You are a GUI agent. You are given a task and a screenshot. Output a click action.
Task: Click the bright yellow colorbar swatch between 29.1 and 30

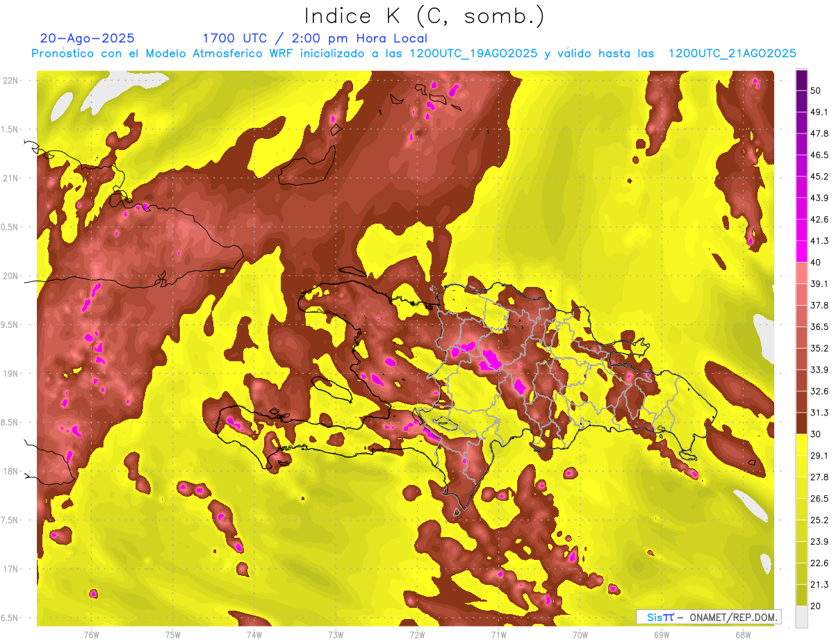pyautogui.click(x=801, y=445)
